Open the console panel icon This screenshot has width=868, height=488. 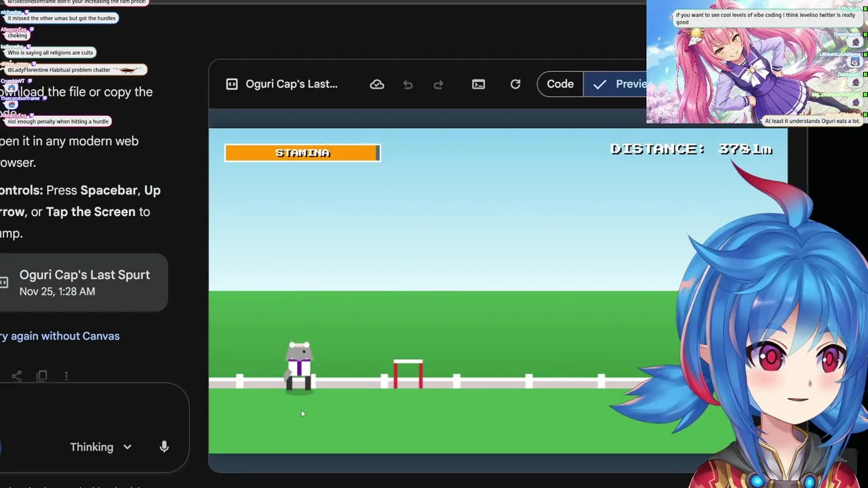point(479,84)
